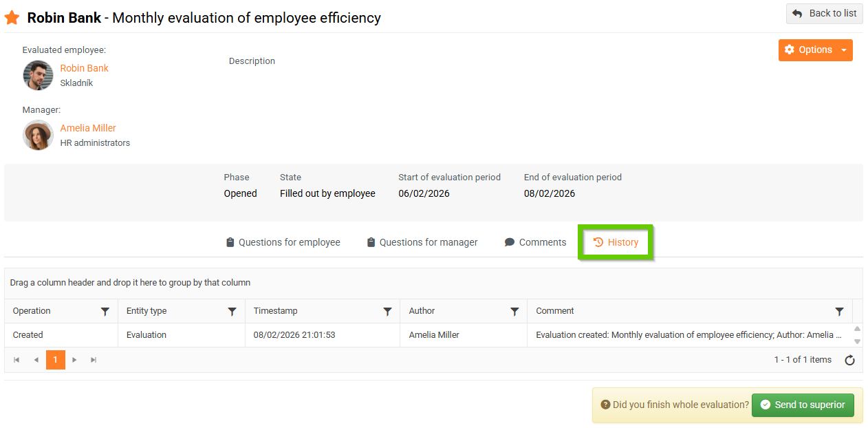Expand the Options dropdown menu
The height and width of the screenshot is (428, 868).
pos(815,50)
